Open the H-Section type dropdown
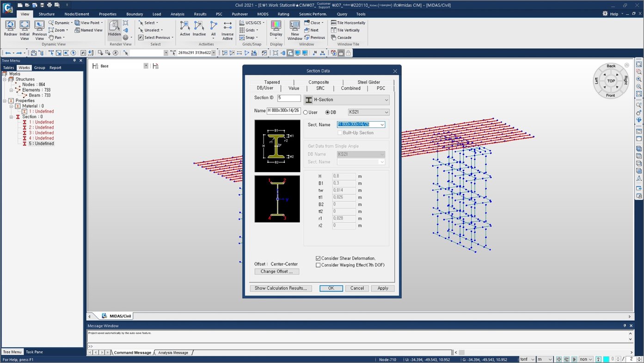 tap(387, 99)
